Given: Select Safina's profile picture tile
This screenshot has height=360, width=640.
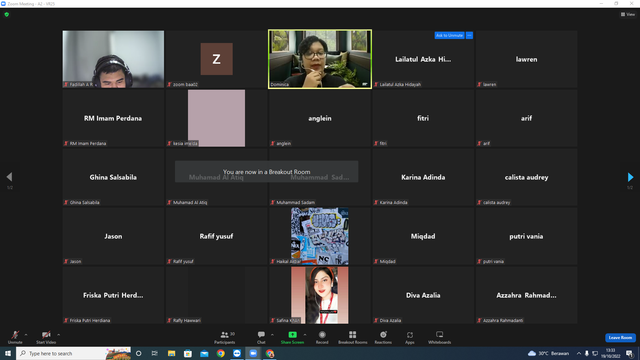Looking at the screenshot, I should (320, 295).
